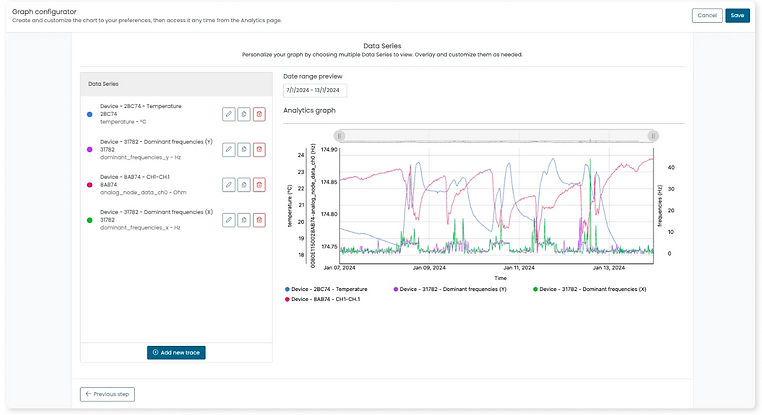Select 'Device - 31782 - Dominant frequencies (X)' list title
The image size is (762, 415).
[x=156, y=212]
